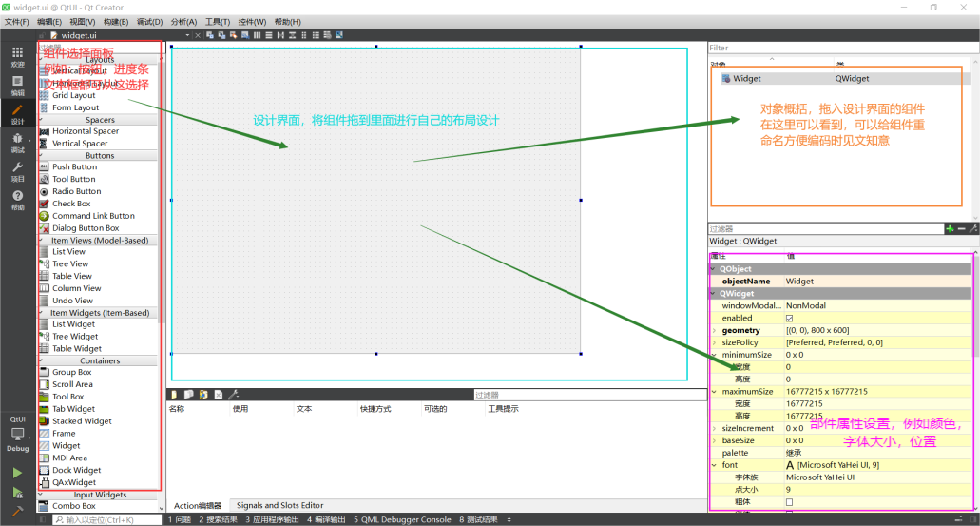Close widget.ui document with X button
This screenshot has width=980, height=526.
pos(198,35)
